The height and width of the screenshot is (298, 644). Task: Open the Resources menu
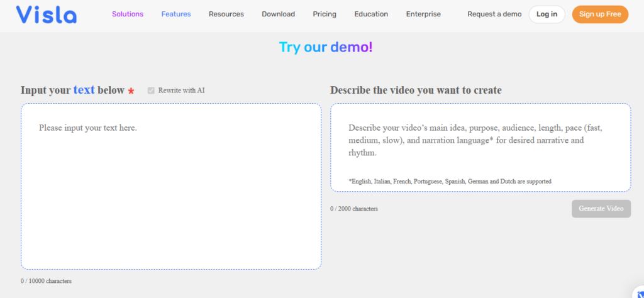pyautogui.click(x=226, y=14)
